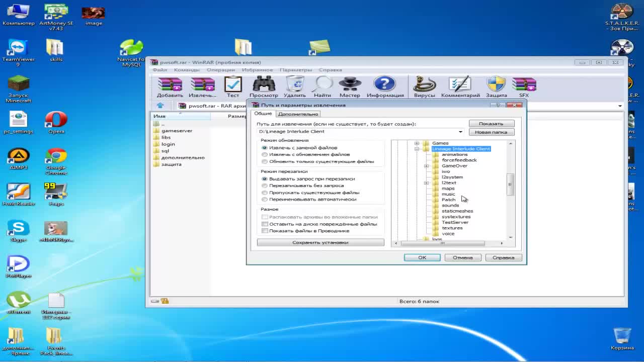Click the Информация toolbar icon

(385, 86)
